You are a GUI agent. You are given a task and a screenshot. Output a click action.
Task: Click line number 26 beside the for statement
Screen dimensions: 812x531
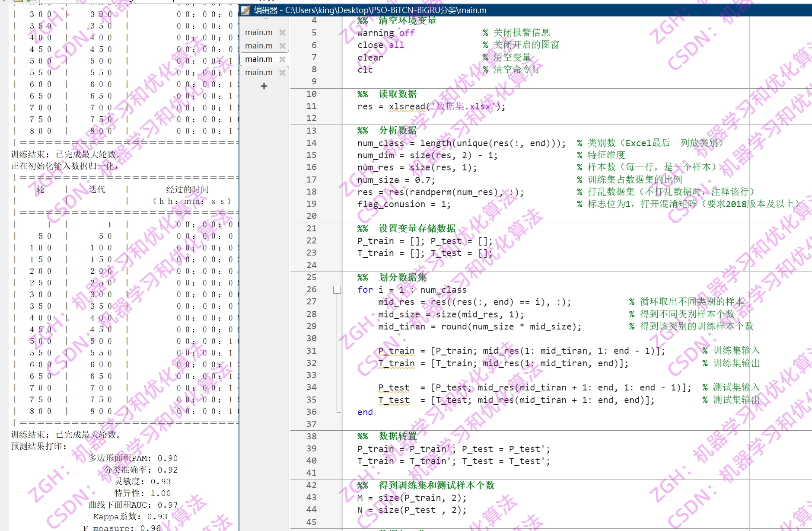312,290
